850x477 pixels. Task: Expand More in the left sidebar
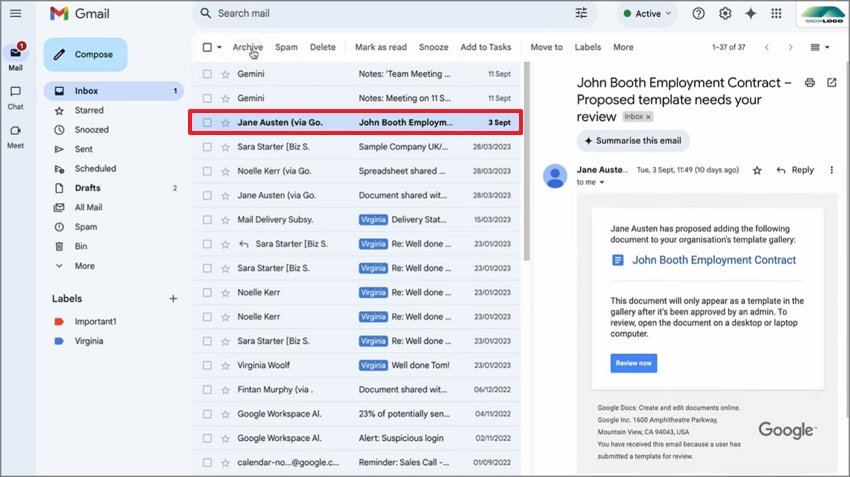(84, 266)
